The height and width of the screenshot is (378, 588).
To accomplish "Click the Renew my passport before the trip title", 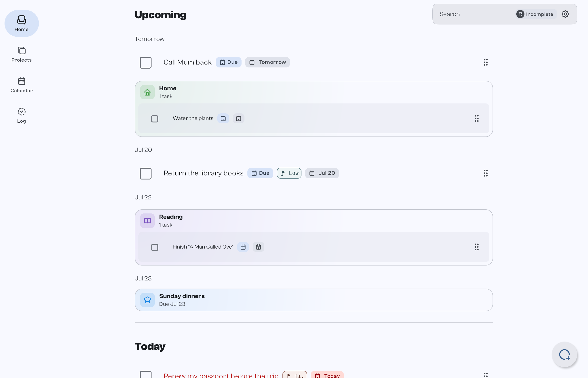I will pyautogui.click(x=221, y=375).
